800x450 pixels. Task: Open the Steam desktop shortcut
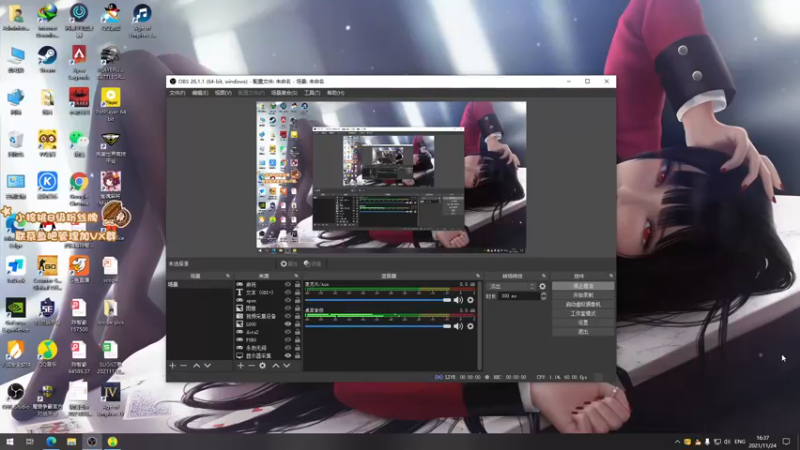pos(47,59)
